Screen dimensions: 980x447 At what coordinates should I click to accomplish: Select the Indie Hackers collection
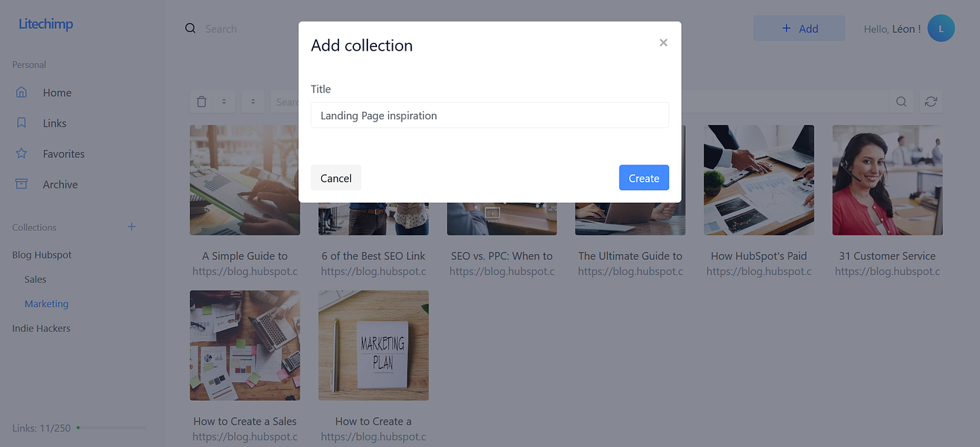41,328
